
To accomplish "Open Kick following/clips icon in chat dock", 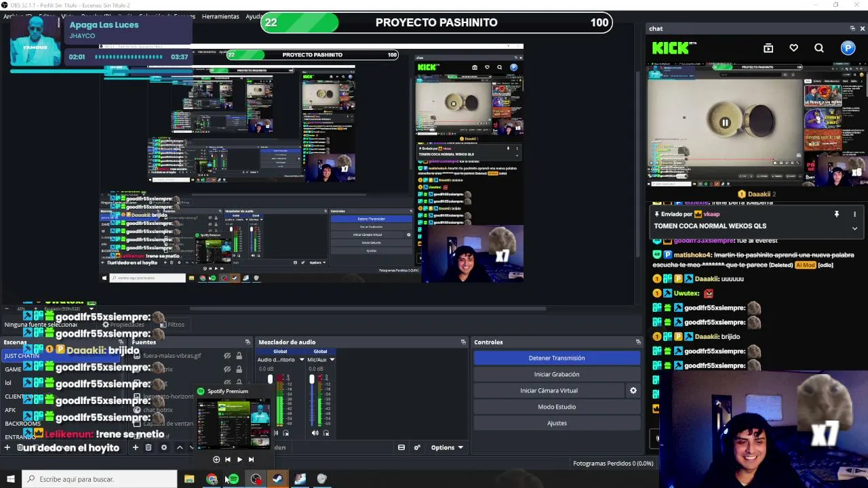I will click(x=768, y=48).
